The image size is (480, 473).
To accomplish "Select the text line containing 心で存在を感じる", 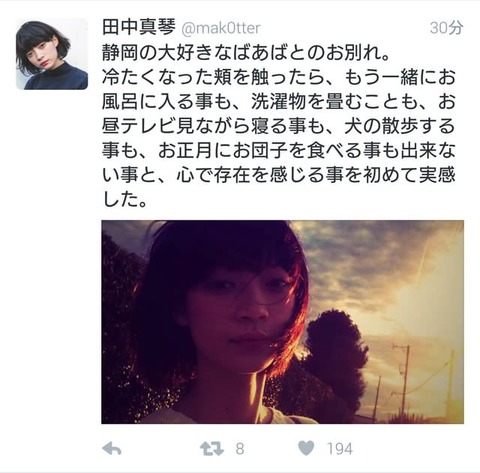I will tap(279, 175).
